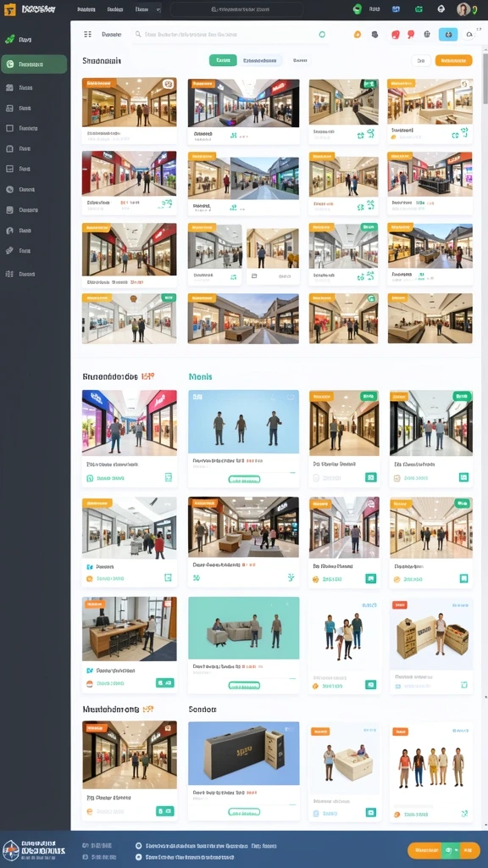Click the green leaf icon atop left sidebar
Viewport: 488px width, 868px height.
[9, 40]
